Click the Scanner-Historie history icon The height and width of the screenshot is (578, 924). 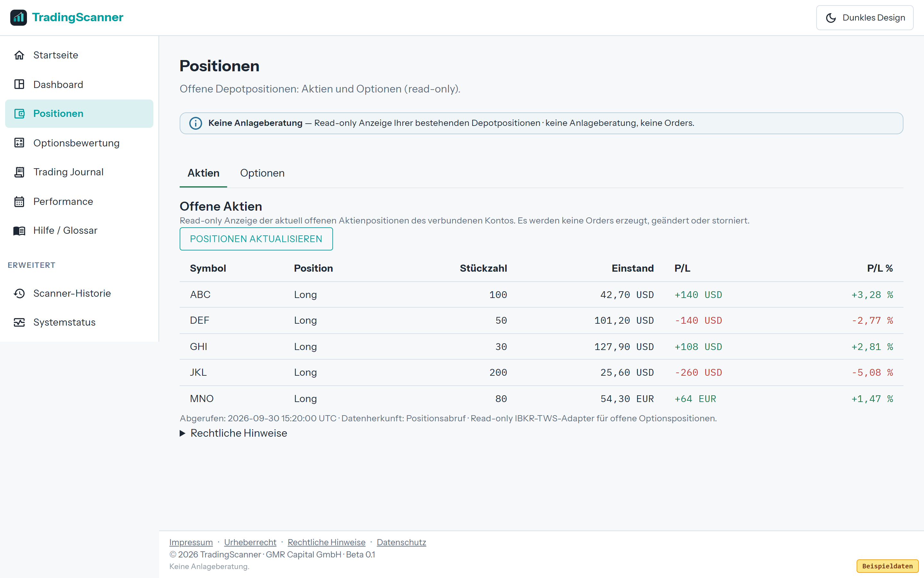[x=19, y=293]
